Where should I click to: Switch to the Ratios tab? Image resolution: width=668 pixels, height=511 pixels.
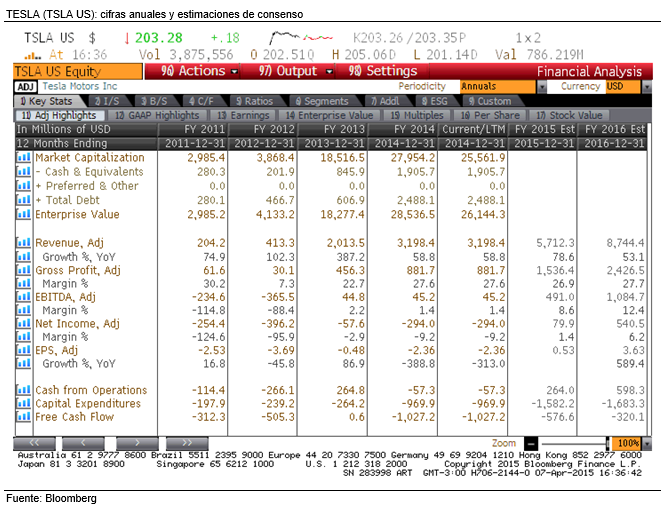click(256, 101)
